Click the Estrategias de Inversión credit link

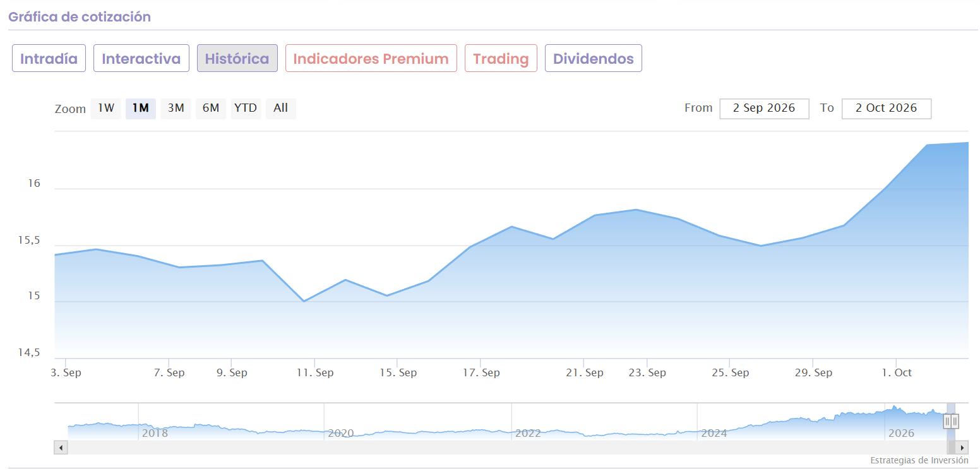(x=919, y=460)
